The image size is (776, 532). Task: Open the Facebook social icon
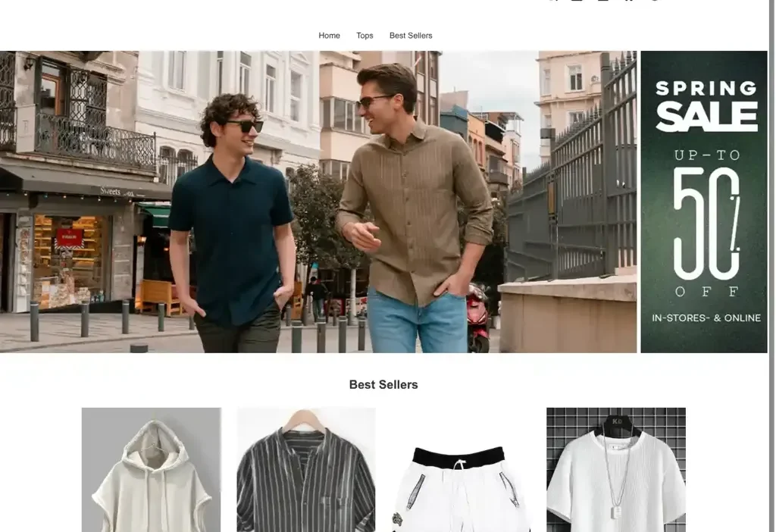tap(577, 2)
